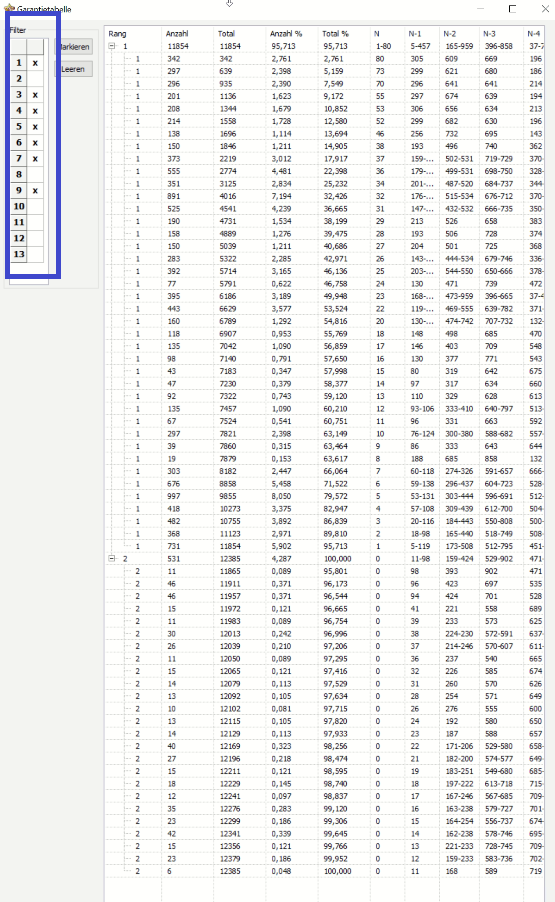Viewport: 555px width, 902px height.
Task: Toggle the filter mark for row 1
Action: (35, 63)
